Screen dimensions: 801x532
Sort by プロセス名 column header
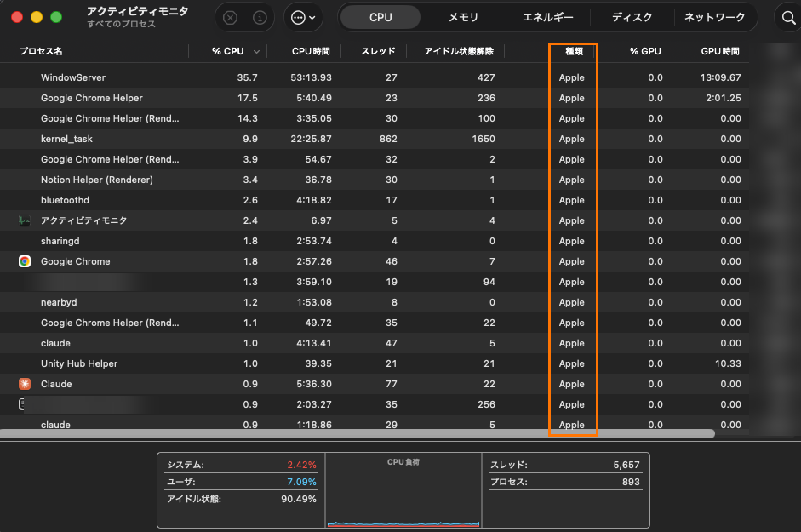tap(42, 52)
